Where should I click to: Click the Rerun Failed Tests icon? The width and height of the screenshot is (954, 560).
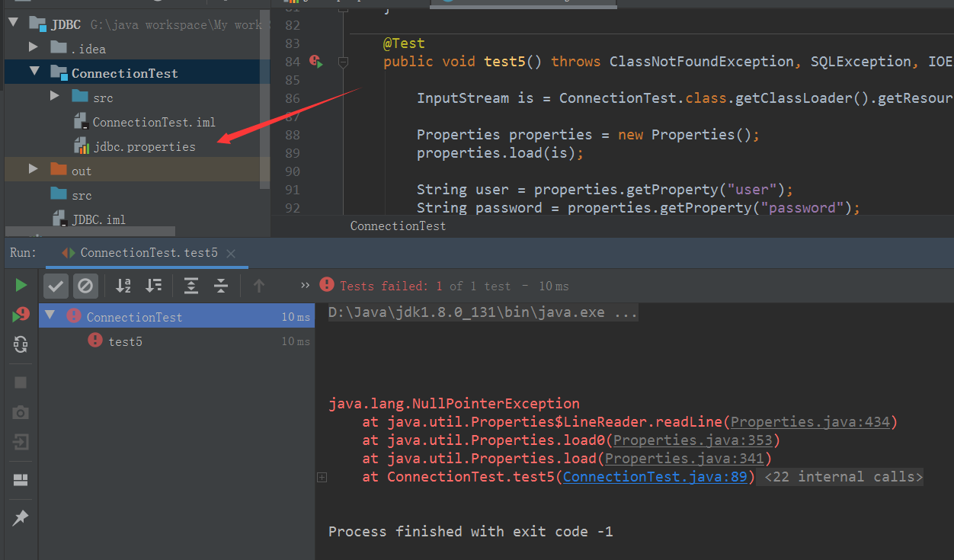(21, 315)
